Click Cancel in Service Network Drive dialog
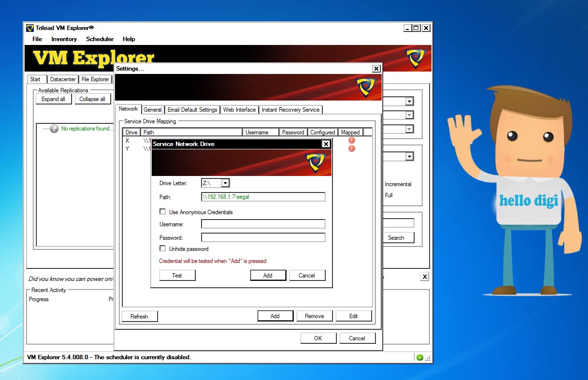Image resolution: width=588 pixels, height=380 pixels. [x=307, y=275]
